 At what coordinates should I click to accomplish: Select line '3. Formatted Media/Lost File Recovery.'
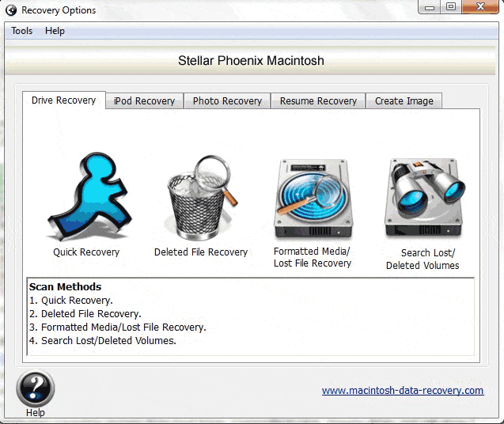118,327
